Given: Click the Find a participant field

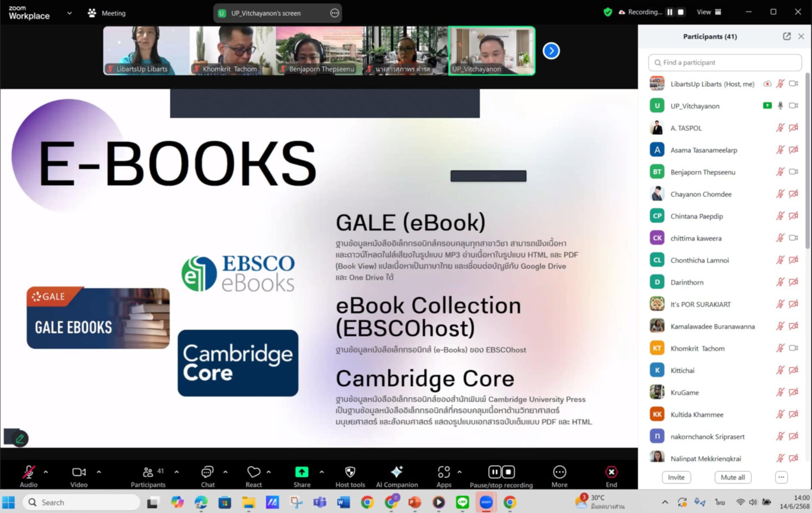Looking at the screenshot, I should 726,63.
